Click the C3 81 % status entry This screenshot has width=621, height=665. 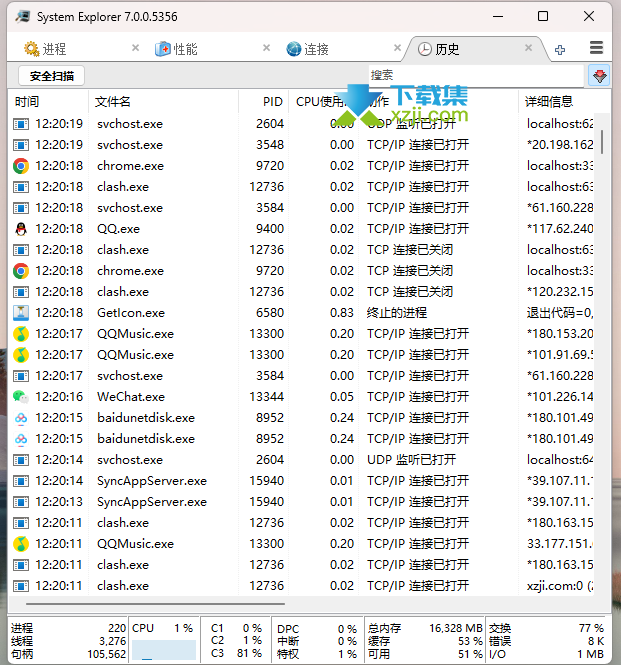(x=236, y=654)
